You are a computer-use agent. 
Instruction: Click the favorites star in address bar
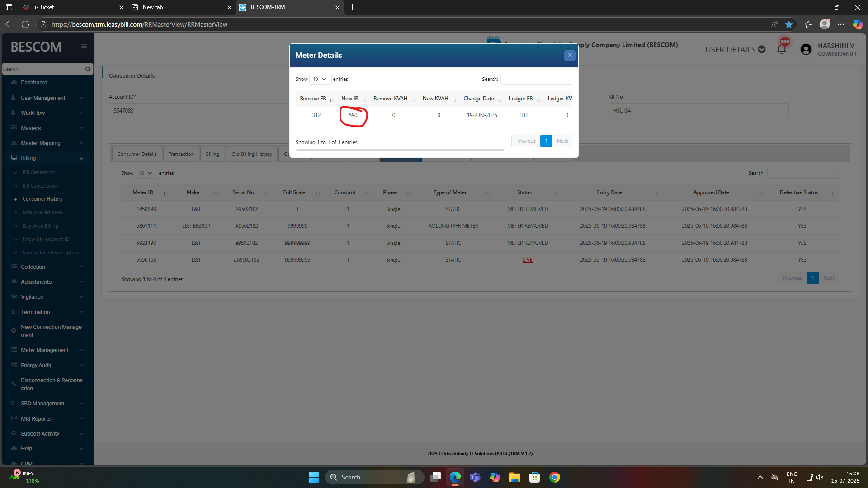point(789,24)
